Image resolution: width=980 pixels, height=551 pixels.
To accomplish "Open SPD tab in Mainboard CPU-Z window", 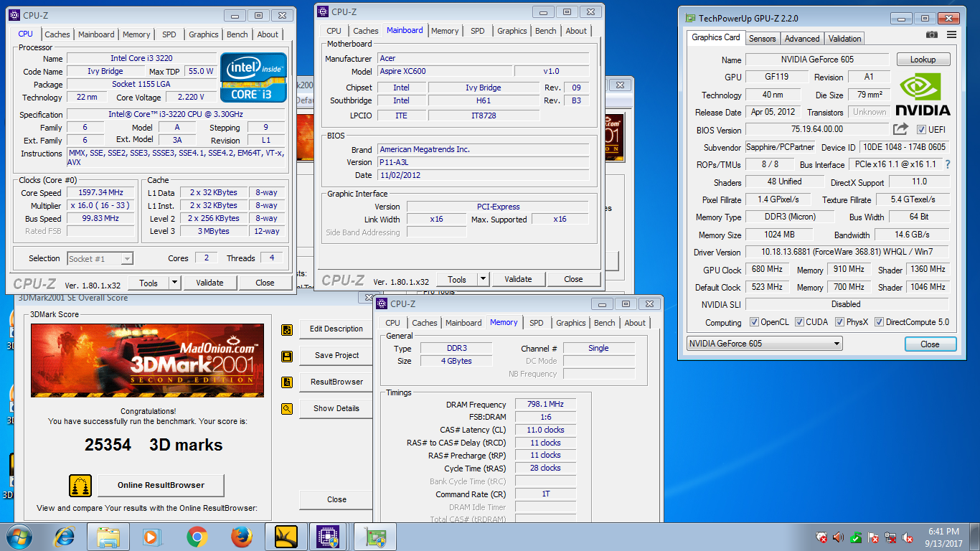I will pos(478,31).
